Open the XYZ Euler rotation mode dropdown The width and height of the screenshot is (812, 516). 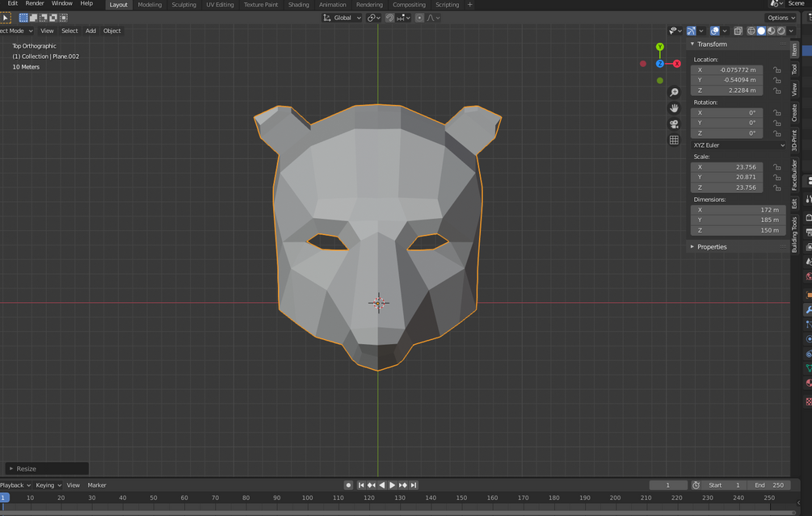[738, 145]
